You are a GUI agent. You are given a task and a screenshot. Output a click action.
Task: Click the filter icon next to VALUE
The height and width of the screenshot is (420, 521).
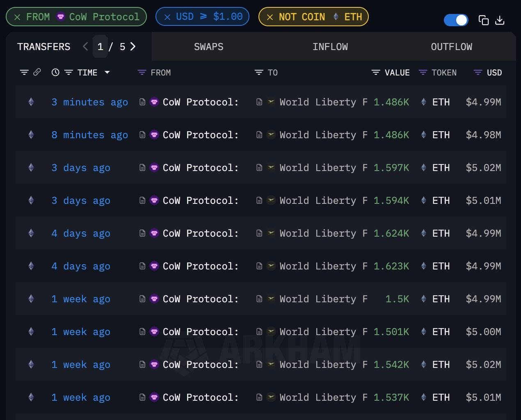[376, 73]
